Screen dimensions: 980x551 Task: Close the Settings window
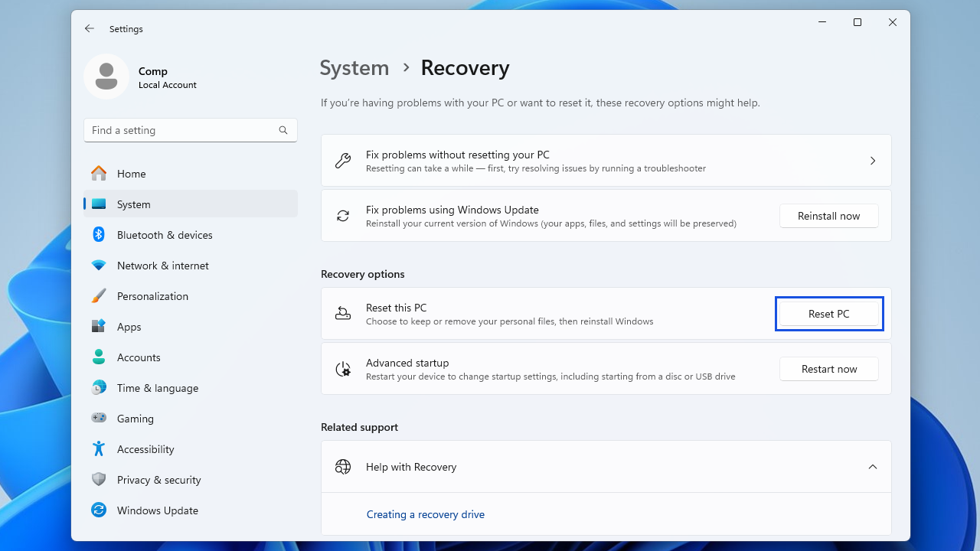point(893,22)
